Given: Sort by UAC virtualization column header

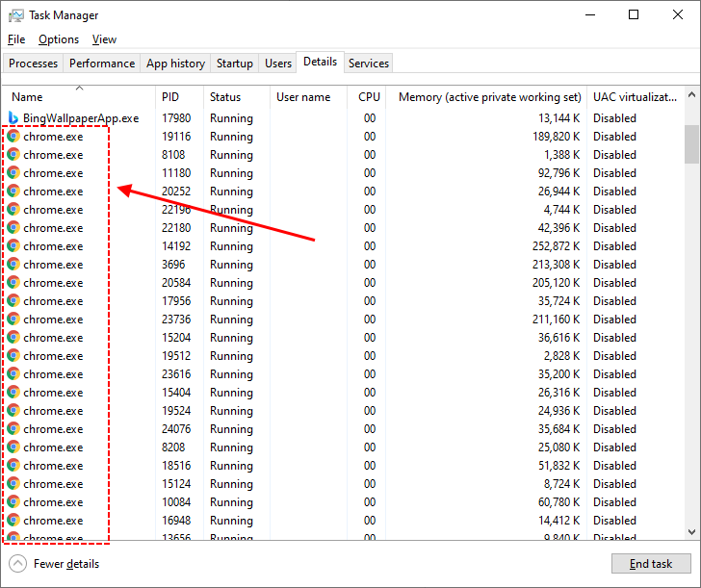Looking at the screenshot, I should pos(636,97).
